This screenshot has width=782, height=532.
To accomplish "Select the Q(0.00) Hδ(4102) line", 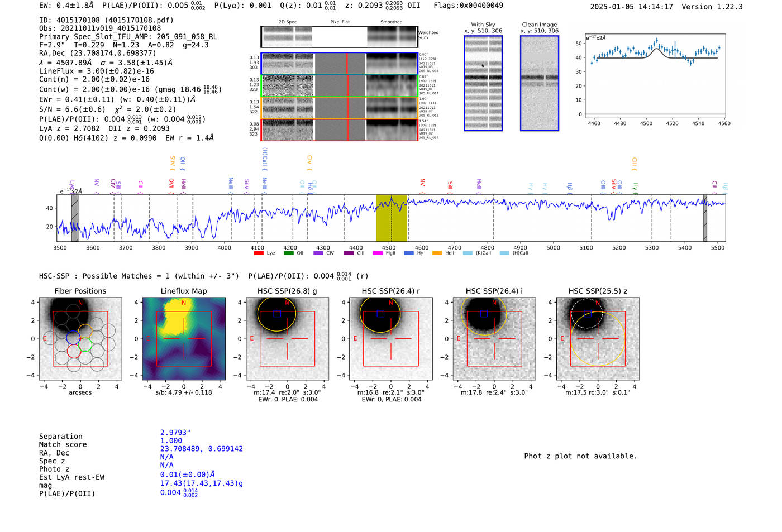I will coord(126,138).
